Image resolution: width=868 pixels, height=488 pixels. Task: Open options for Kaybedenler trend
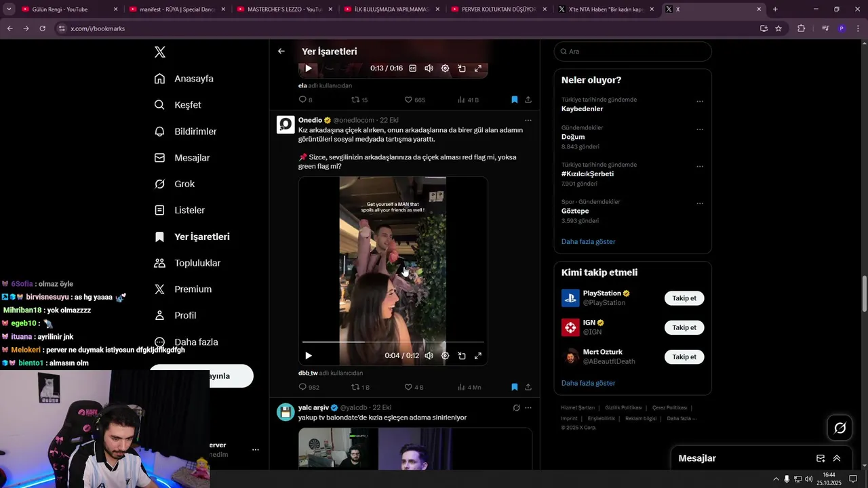tap(700, 102)
